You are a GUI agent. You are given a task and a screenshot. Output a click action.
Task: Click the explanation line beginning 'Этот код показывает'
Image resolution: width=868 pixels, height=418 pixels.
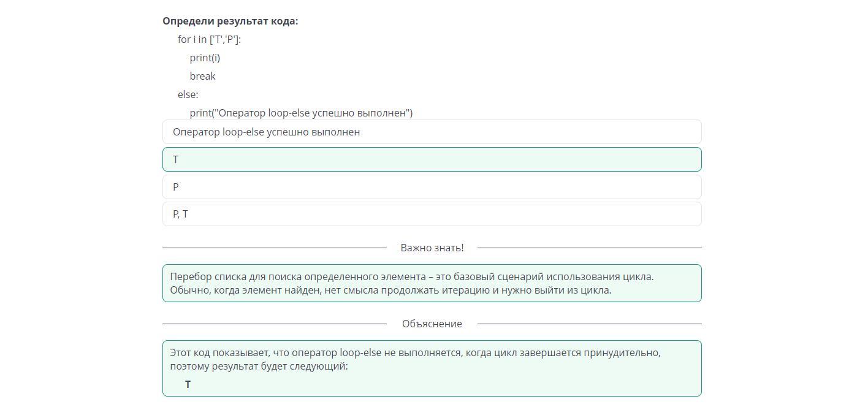[415, 353]
